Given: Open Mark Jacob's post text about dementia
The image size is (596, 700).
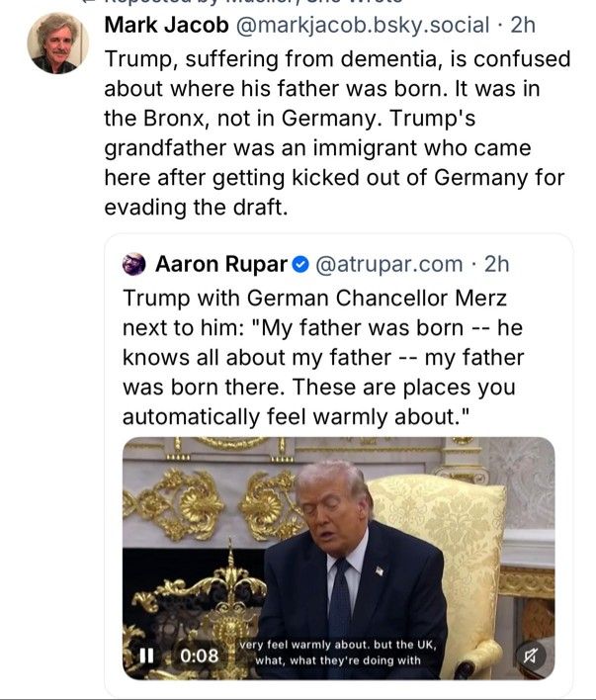Looking at the screenshot, I should click(337, 133).
